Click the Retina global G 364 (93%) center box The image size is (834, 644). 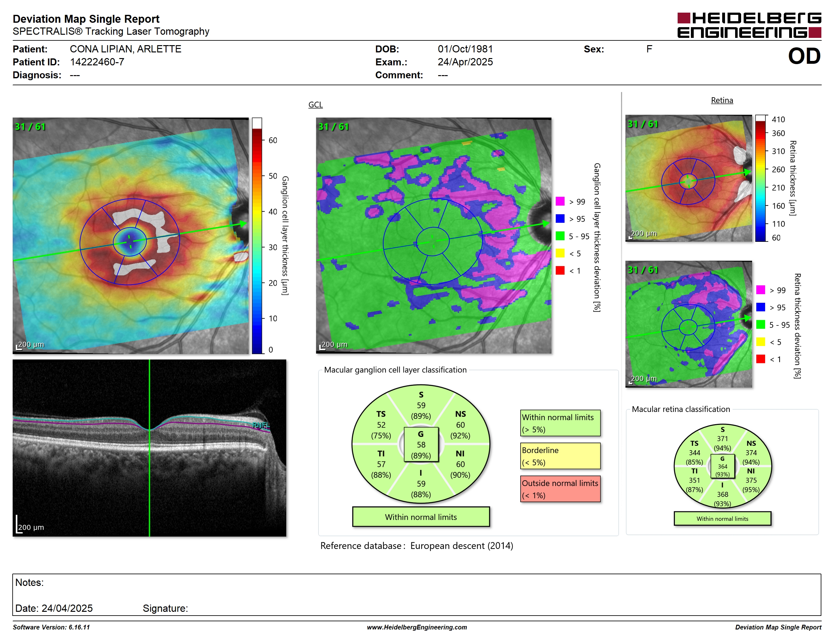(722, 466)
